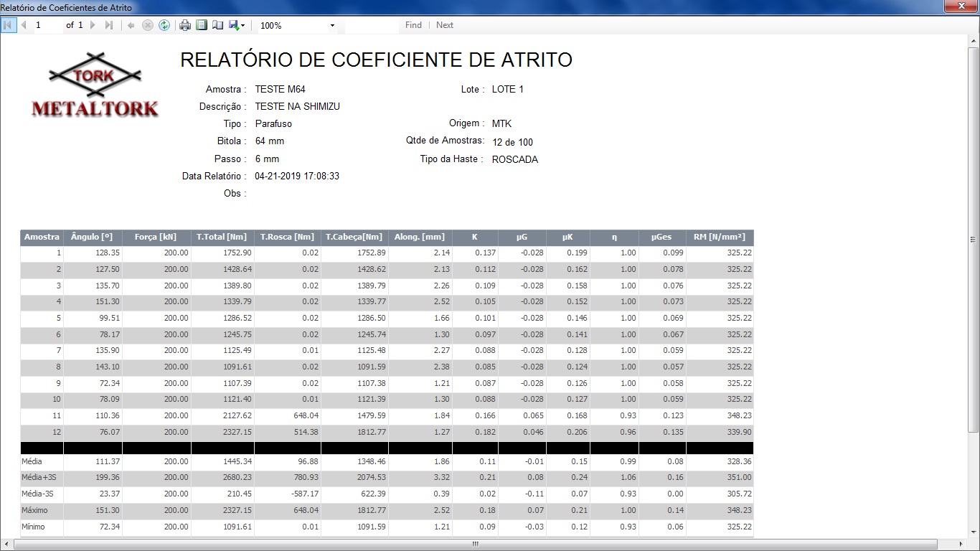Click K value 0.182 in row 12

[x=486, y=432]
